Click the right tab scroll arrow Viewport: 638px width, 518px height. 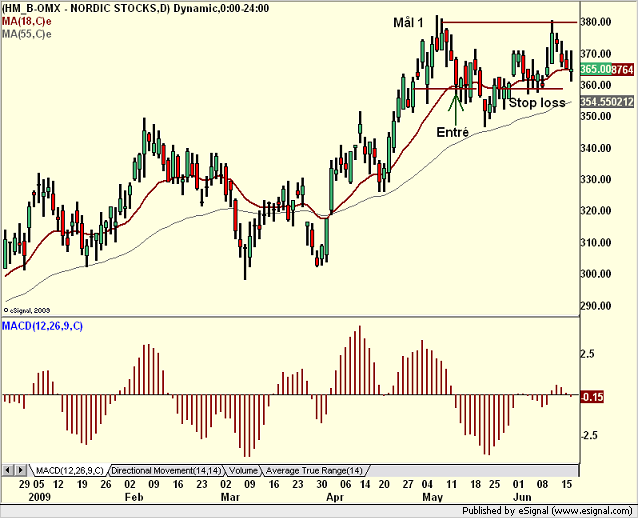(21, 470)
